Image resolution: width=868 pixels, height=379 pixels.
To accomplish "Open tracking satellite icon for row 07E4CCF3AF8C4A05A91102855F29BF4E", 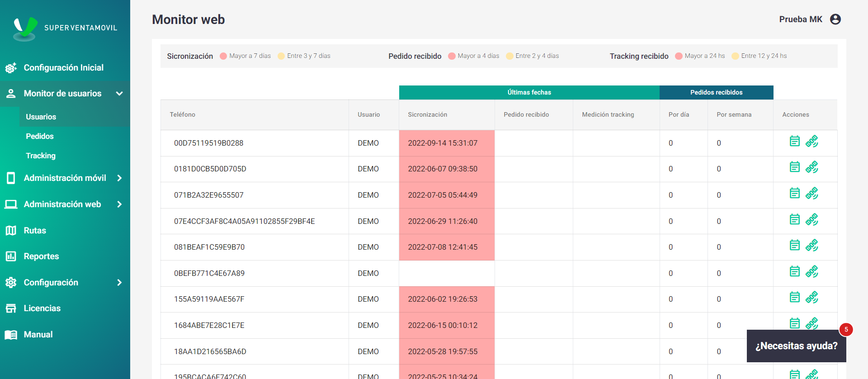I will tap(812, 220).
